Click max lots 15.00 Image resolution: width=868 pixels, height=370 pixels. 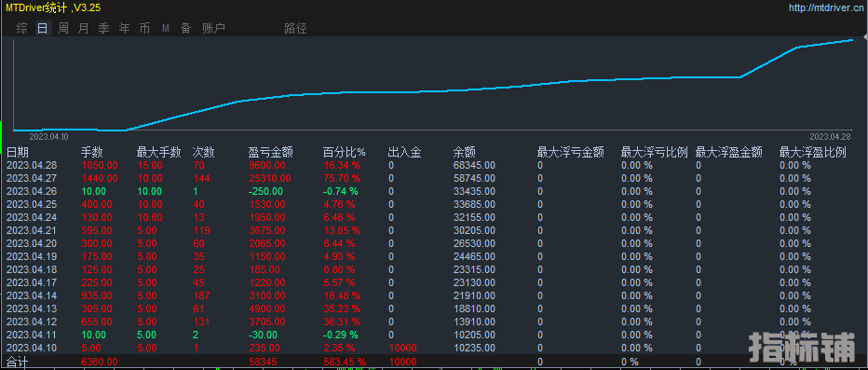coord(149,165)
